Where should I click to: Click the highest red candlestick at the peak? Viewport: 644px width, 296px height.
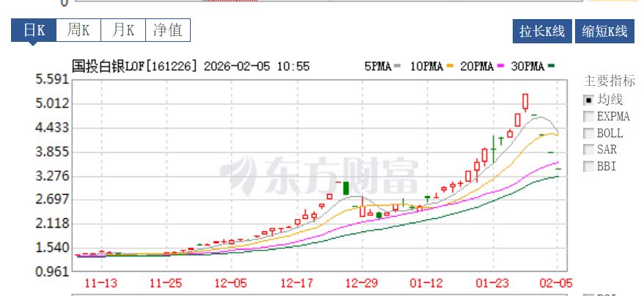[x=525, y=101]
